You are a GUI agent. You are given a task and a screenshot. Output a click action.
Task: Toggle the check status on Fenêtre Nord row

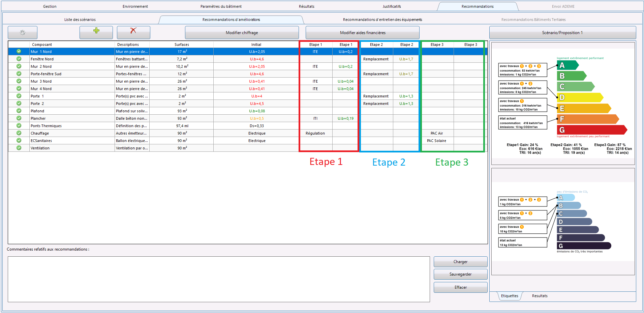(x=19, y=59)
